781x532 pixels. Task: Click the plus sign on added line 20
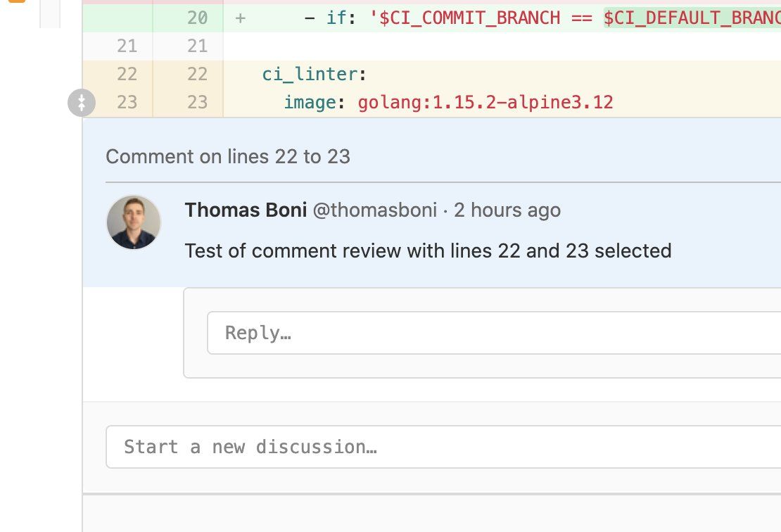(240, 18)
